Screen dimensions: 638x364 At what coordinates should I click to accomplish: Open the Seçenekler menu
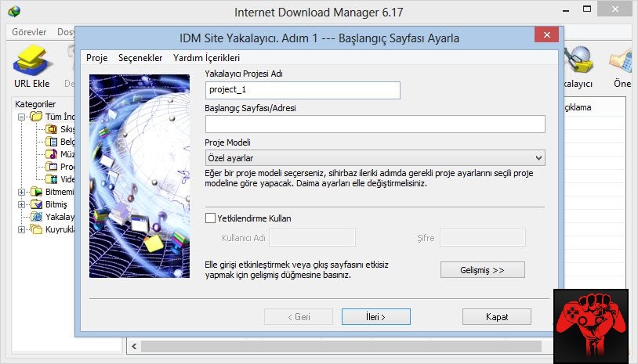(140, 58)
